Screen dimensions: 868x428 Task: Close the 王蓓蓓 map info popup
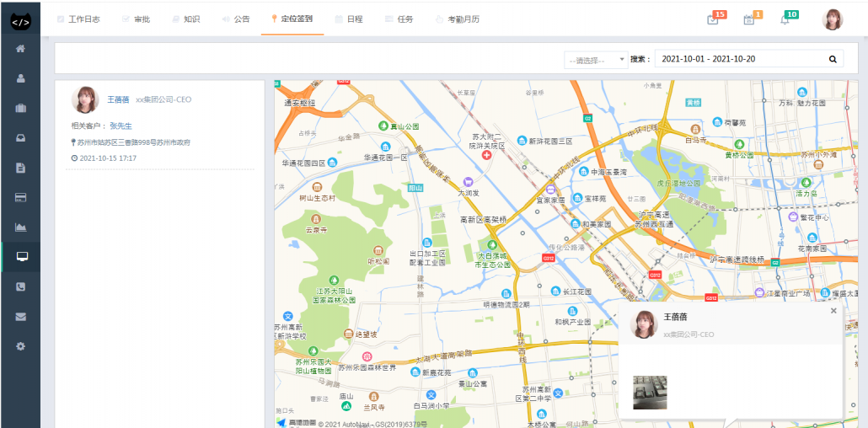833,311
